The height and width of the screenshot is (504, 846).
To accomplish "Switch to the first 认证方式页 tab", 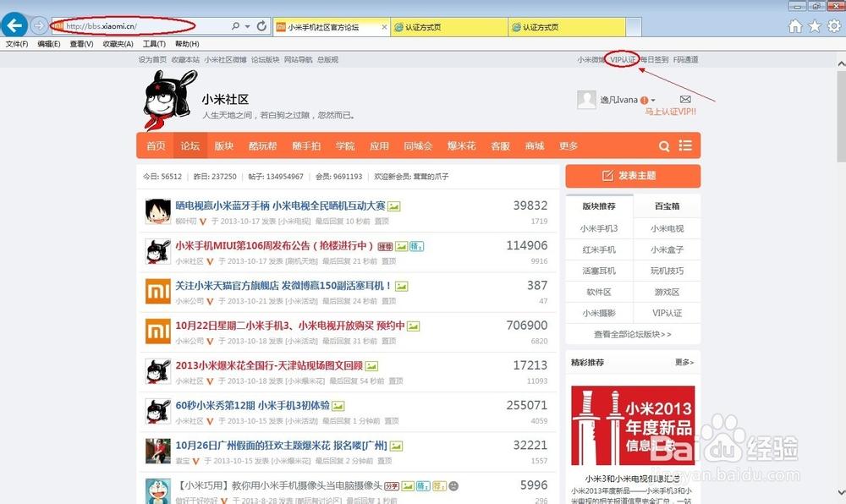I will coord(449,27).
